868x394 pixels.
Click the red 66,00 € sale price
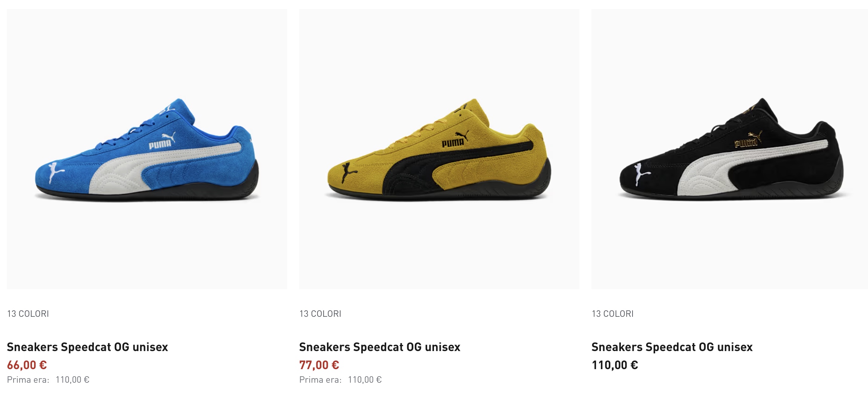coord(27,365)
